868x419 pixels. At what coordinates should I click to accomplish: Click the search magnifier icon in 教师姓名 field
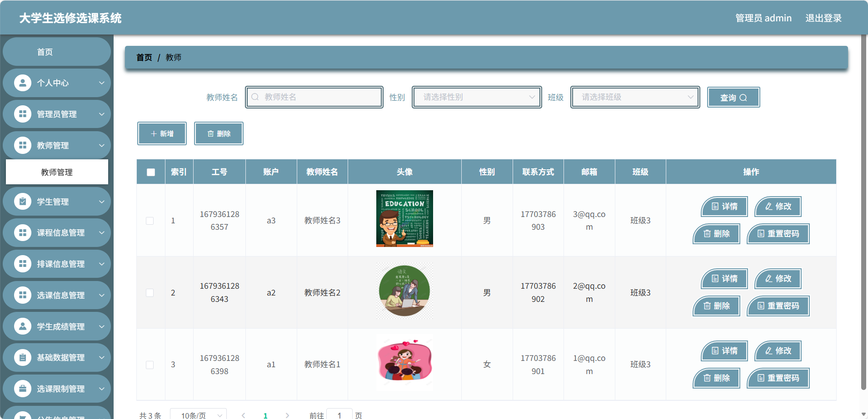pyautogui.click(x=255, y=97)
